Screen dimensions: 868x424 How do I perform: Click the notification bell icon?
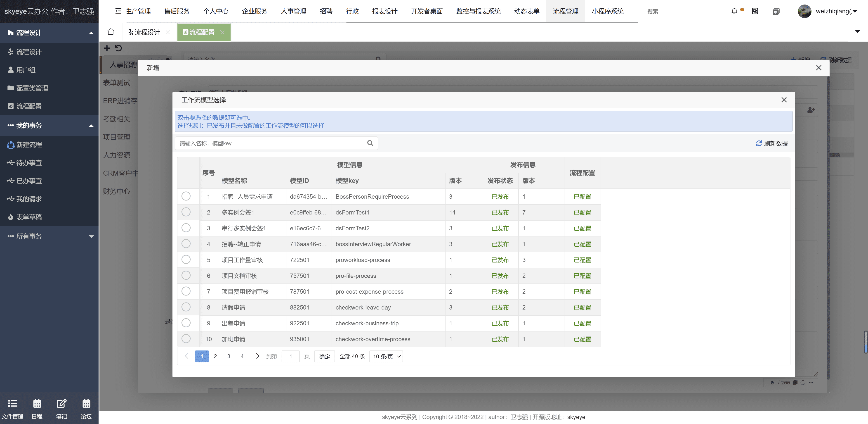click(x=734, y=11)
